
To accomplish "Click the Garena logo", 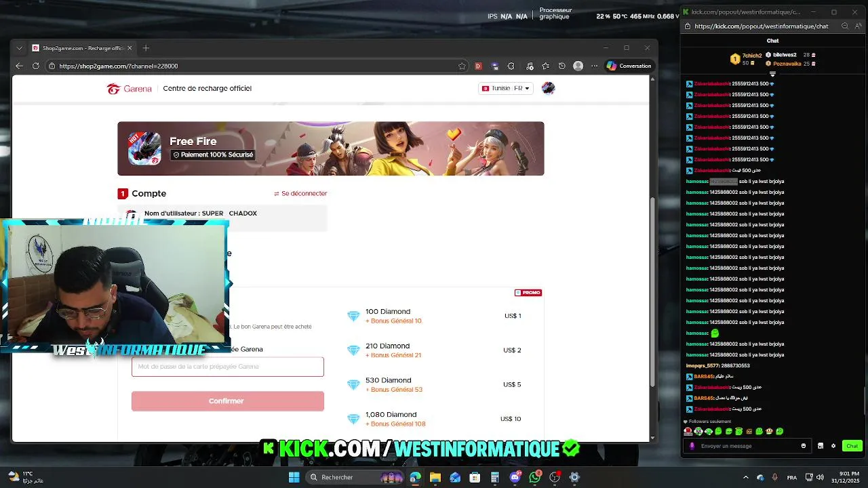I will click(130, 89).
